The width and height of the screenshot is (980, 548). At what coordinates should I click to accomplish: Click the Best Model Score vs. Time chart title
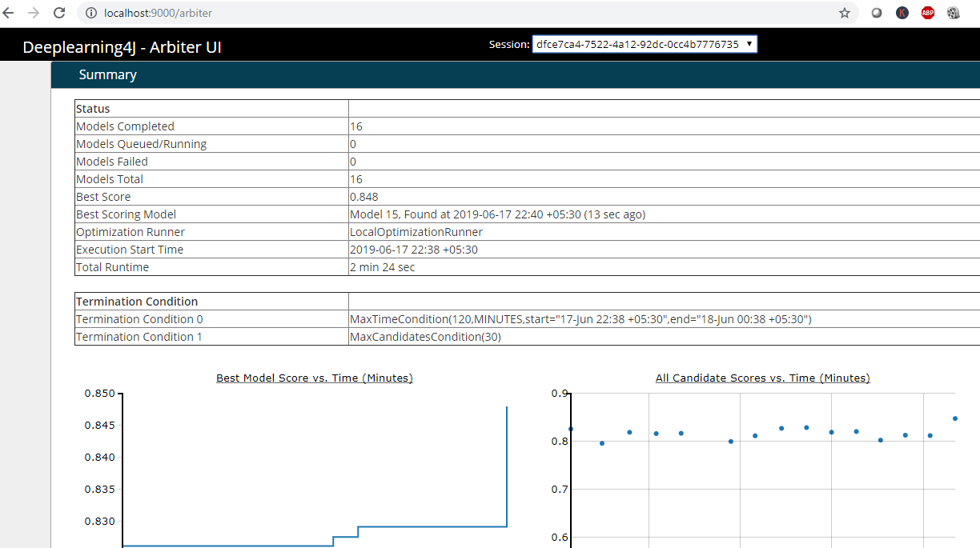point(315,378)
